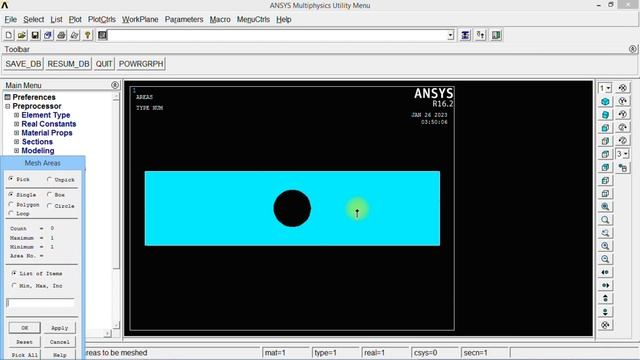The image size is (640, 360).
Task: Open the Preferences item in Main Menu
Action: [x=34, y=97]
